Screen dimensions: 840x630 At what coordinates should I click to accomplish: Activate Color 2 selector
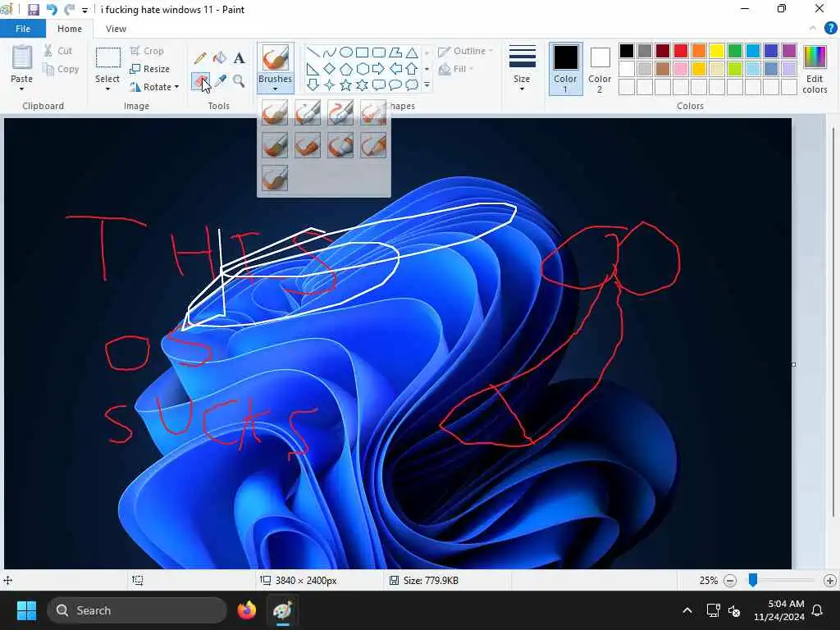[x=600, y=69]
